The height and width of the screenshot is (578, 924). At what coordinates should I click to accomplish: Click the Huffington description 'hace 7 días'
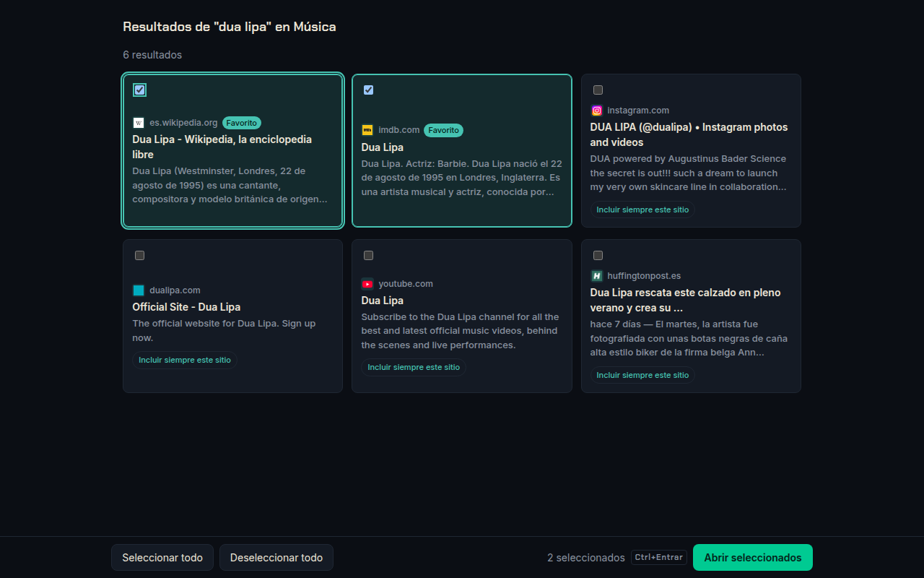689,339
